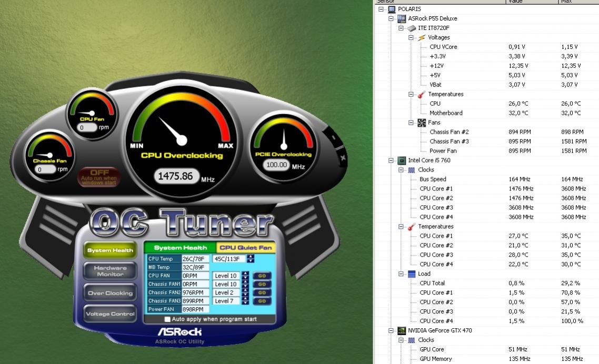Click the 1475.86 MHz CPU frequency field
This screenshot has width=599, height=364.
tap(176, 176)
